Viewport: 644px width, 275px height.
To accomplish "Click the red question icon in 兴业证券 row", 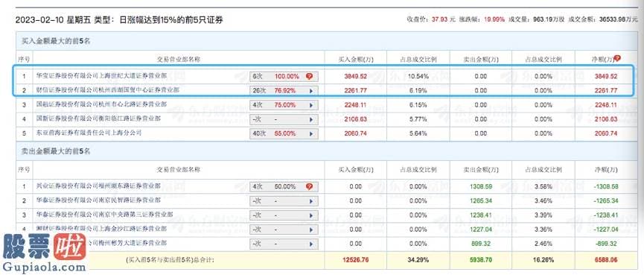I will coord(309,186).
